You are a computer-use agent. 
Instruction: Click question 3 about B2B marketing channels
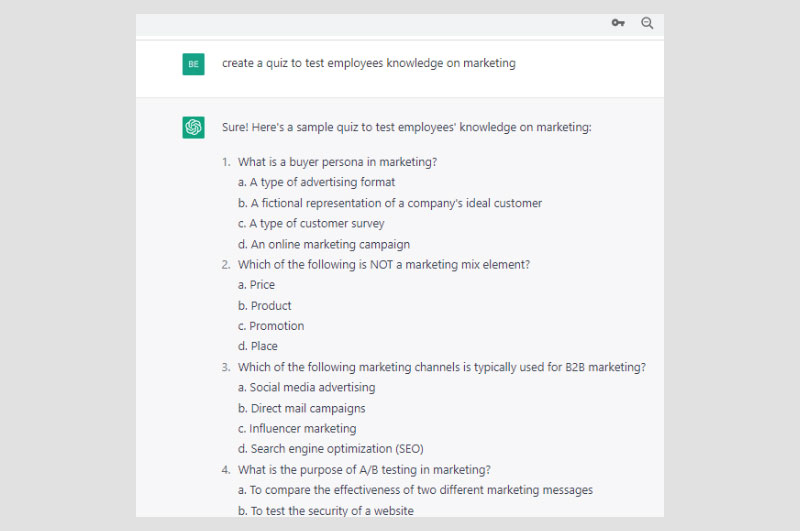pyautogui.click(x=441, y=367)
